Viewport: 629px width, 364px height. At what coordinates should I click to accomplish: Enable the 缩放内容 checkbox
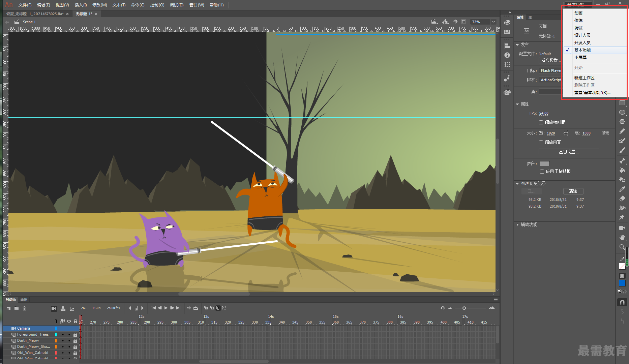pyautogui.click(x=541, y=142)
